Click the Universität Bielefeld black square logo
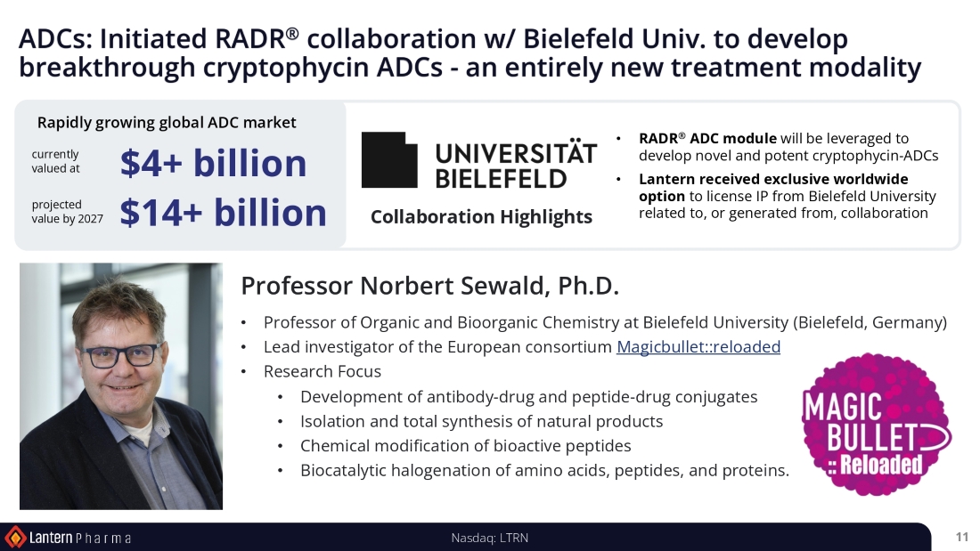This screenshot has height=551, width=980. (389, 159)
